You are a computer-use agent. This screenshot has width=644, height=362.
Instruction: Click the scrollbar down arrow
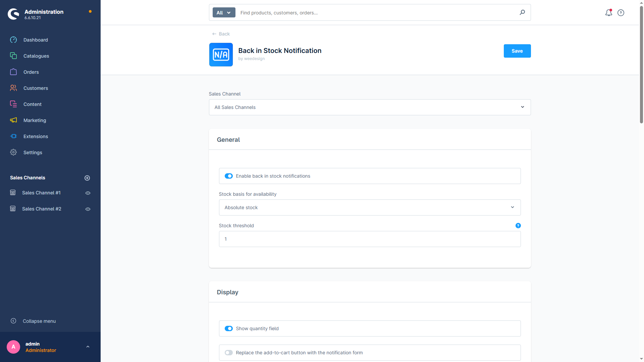pyautogui.click(x=641, y=359)
